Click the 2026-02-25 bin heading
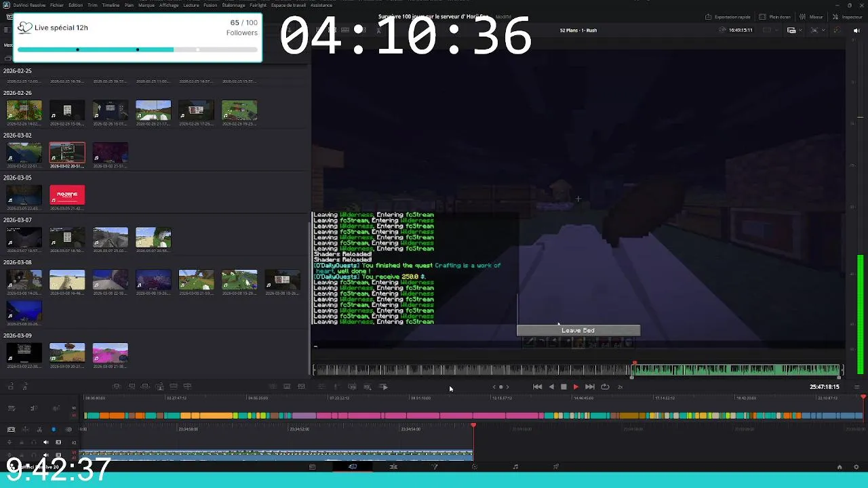The image size is (868, 488). click(17, 71)
